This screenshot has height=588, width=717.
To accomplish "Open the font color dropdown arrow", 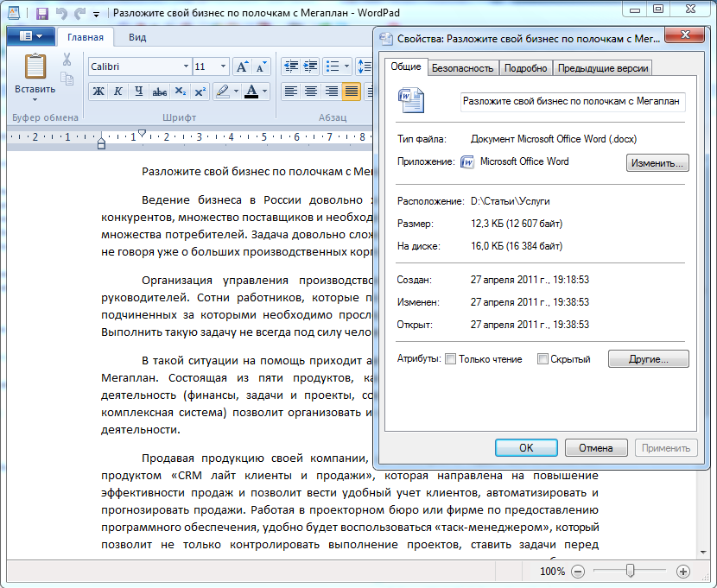I will 265,92.
